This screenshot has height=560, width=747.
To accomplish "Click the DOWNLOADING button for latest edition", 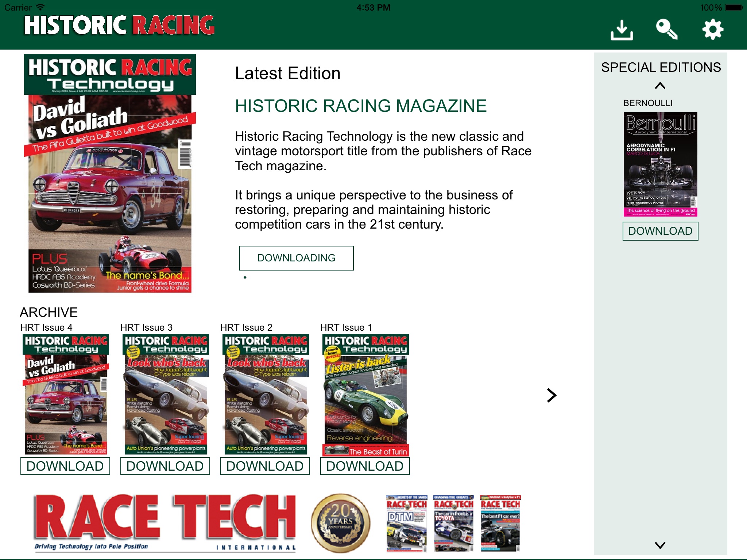I will click(x=296, y=258).
